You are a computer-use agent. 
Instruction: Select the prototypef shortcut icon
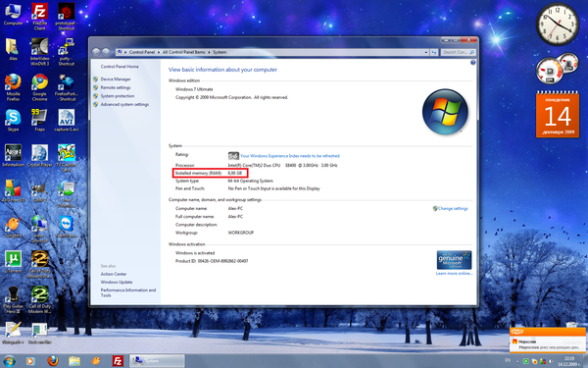pyautogui.click(x=67, y=16)
